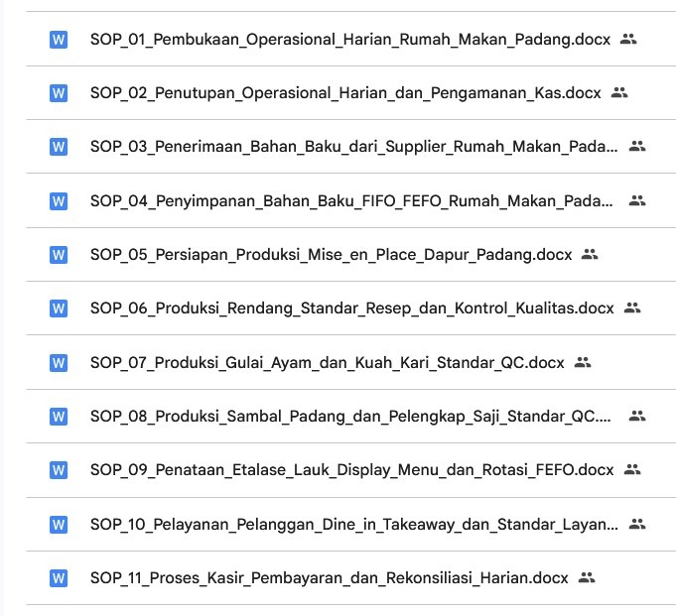Click the Word icon beside SOP_01 Pembukaan Operasional
The width and height of the screenshot is (676, 616).
58,40
